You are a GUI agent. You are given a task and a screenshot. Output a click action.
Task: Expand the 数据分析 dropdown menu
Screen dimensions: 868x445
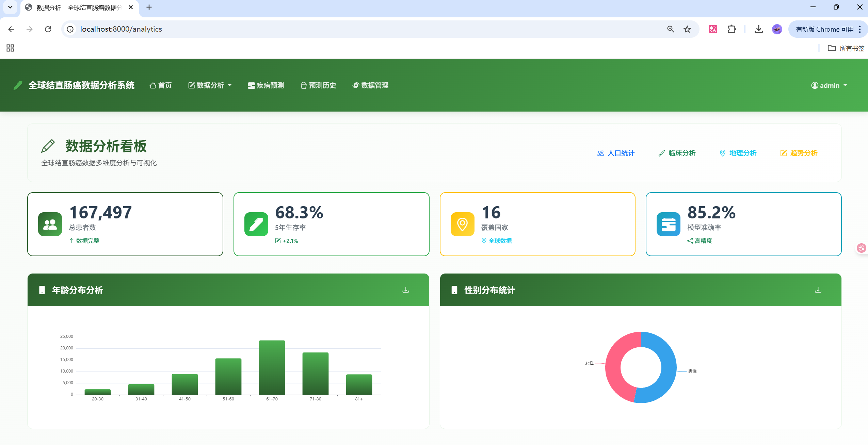(x=210, y=85)
